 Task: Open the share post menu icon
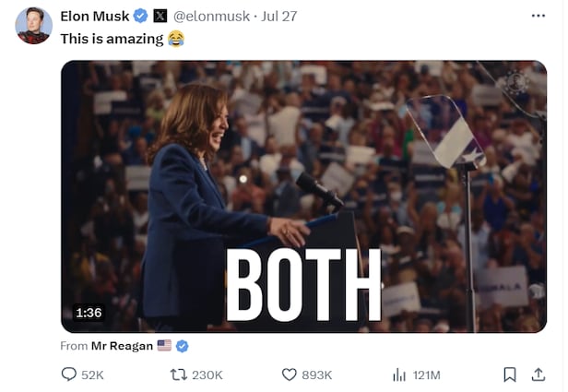pyautogui.click(x=538, y=374)
